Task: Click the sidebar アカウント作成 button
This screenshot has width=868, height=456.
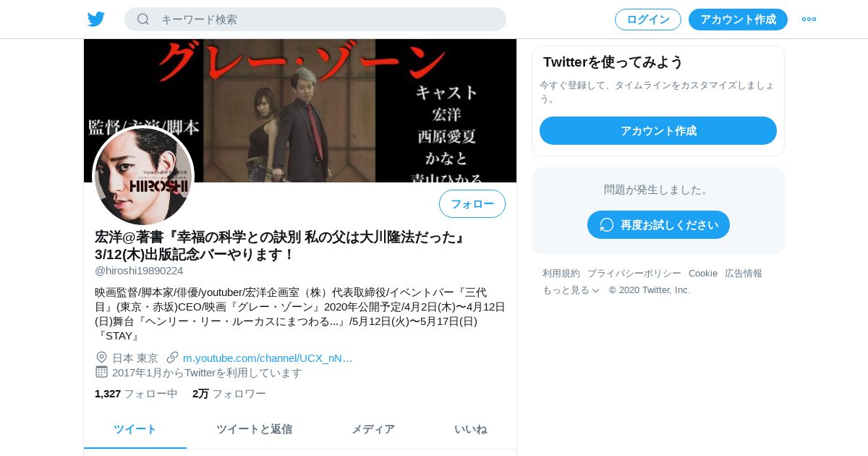Action: (x=658, y=131)
